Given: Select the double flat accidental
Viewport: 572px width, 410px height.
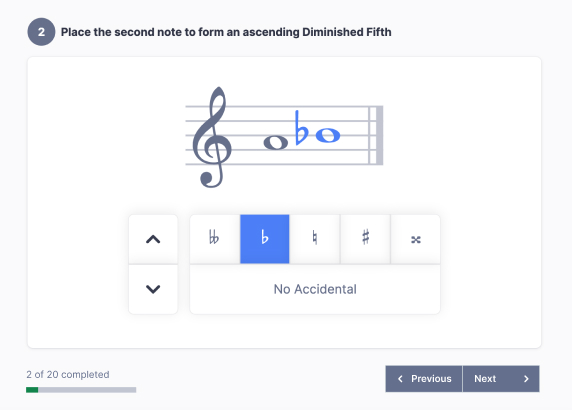Looking at the screenshot, I should pyautogui.click(x=214, y=239).
